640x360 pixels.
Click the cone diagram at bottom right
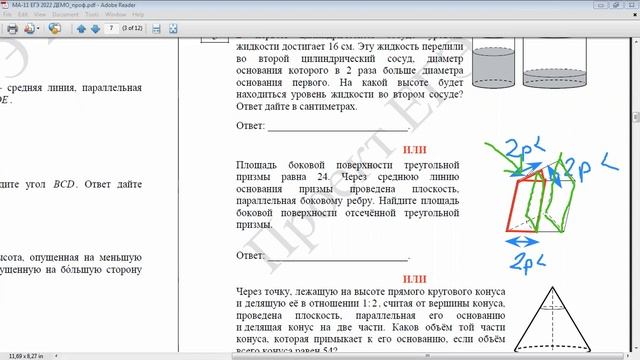552,319
